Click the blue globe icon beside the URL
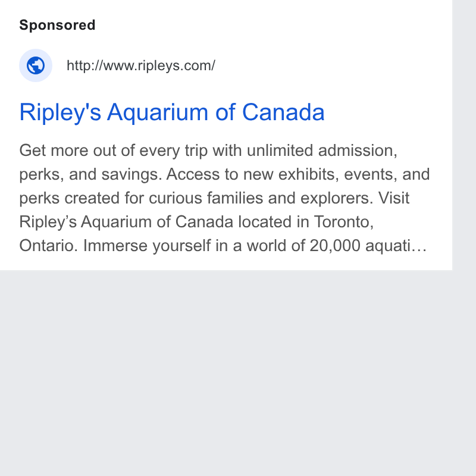This screenshot has width=476, height=476. (36, 65)
